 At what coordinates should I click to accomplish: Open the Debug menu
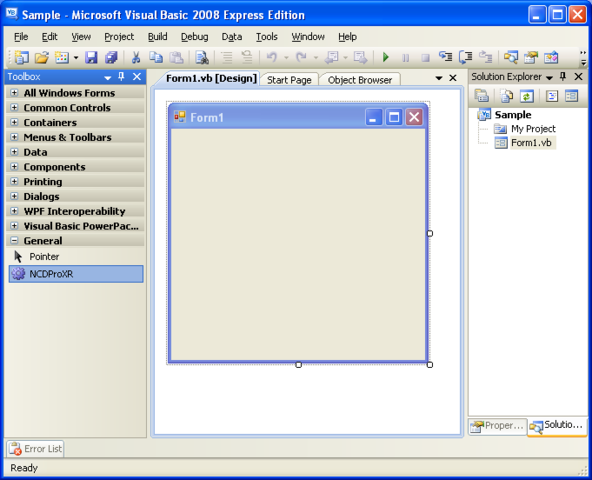194,37
